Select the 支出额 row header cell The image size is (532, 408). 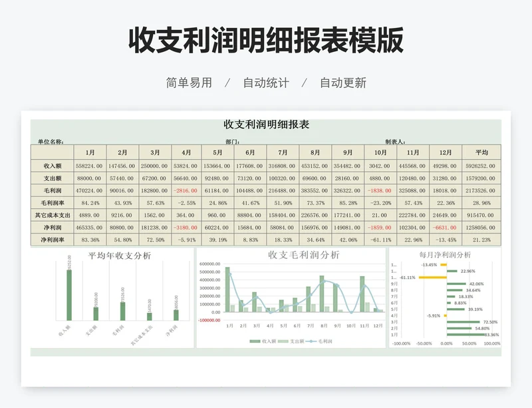pos(53,178)
